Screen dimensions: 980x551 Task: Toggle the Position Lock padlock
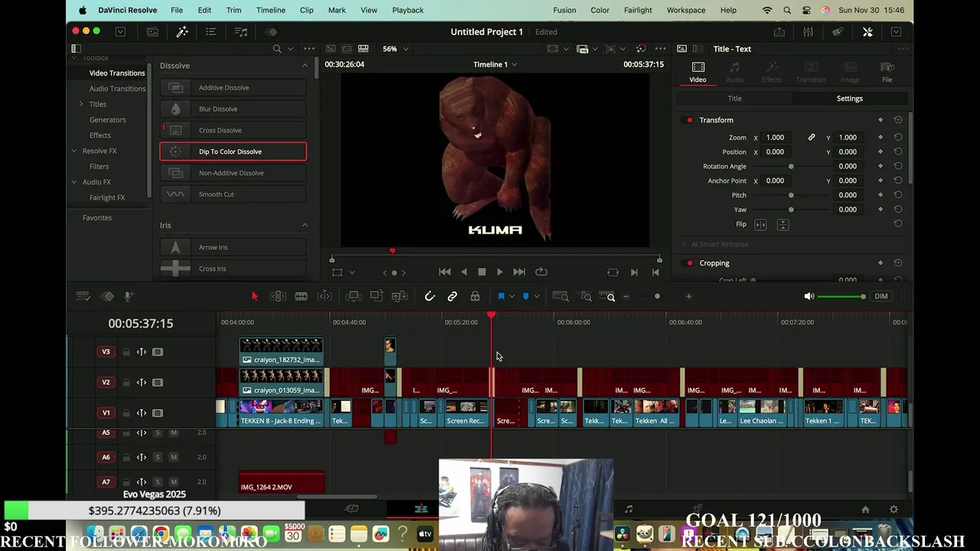pyautogui.click(x=475, y=296)
